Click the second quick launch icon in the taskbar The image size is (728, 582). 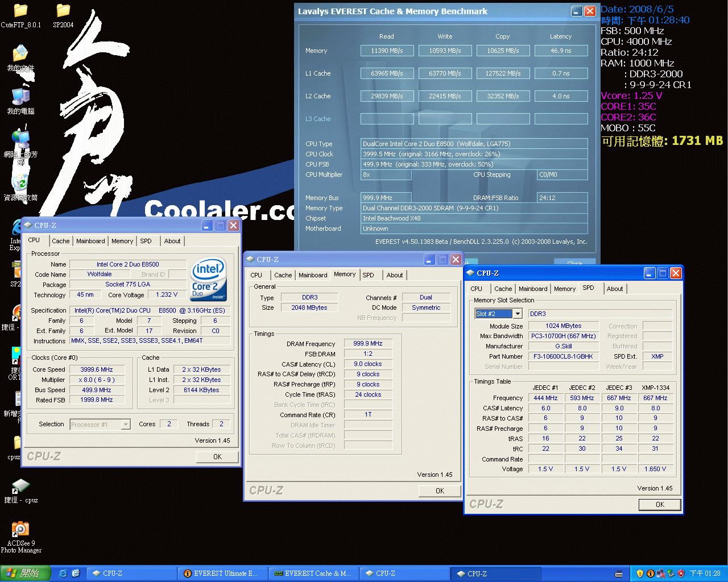coord(76,573)
